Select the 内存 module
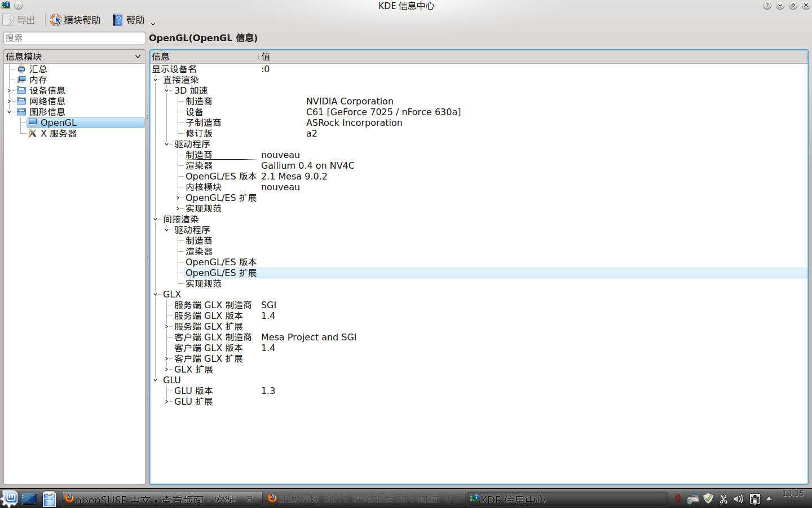Viewport: 812px width, 508px height. click(x=38, y=80)
